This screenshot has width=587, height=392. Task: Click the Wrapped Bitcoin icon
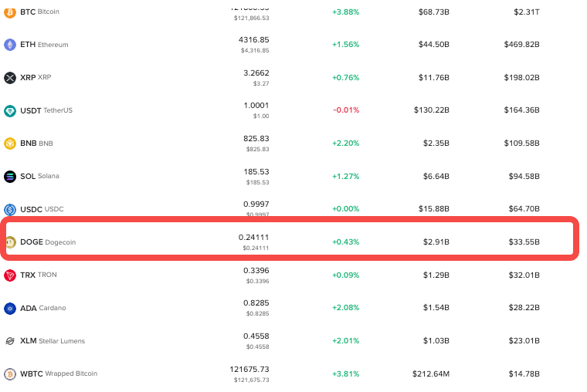point(10,373)
